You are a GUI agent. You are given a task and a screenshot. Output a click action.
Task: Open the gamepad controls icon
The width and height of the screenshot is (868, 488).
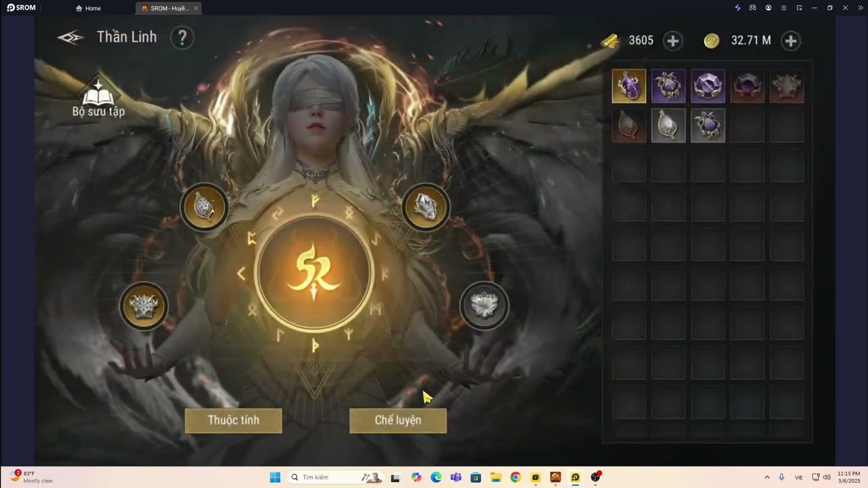pyautogui.click(x=753, y=7)
